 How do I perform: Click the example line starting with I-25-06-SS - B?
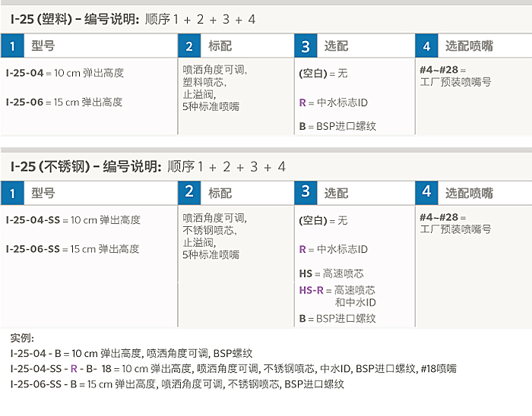coord(176,384)
